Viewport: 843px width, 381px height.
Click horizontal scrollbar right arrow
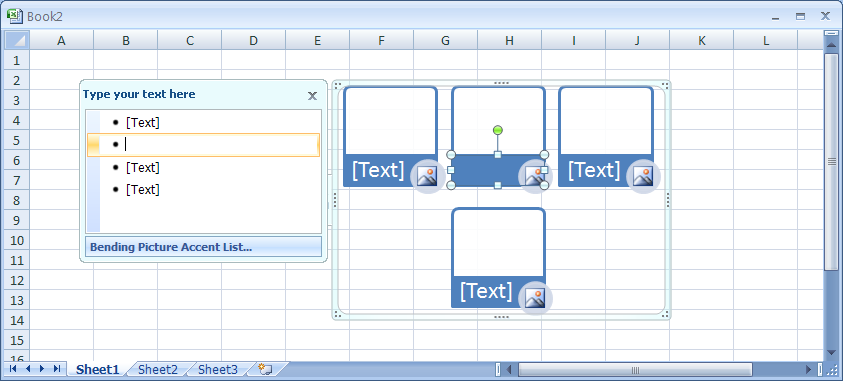point(809,370)
